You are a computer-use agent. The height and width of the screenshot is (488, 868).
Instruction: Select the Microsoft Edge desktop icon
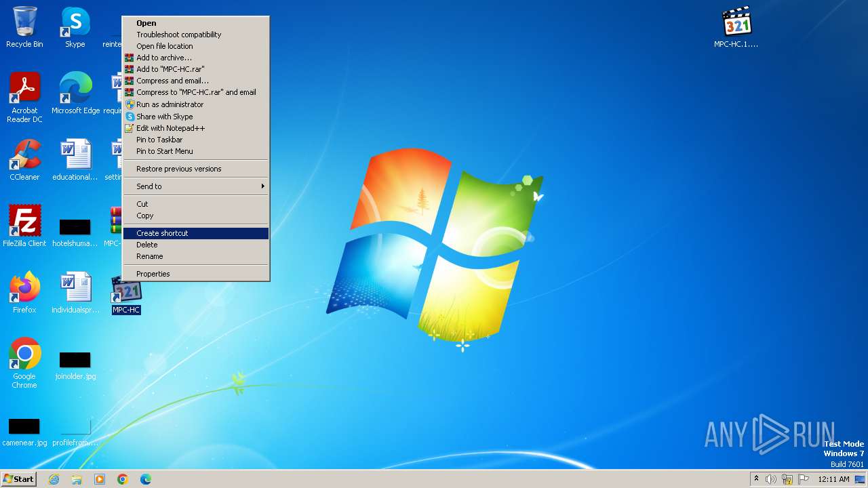pyautogui.click(x=75, y=93)
